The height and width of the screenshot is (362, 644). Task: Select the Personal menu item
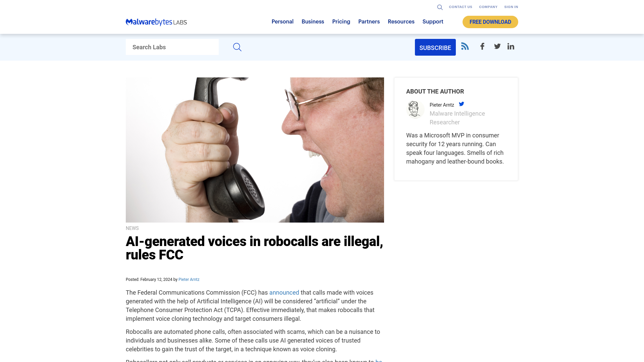click(282, 21)
